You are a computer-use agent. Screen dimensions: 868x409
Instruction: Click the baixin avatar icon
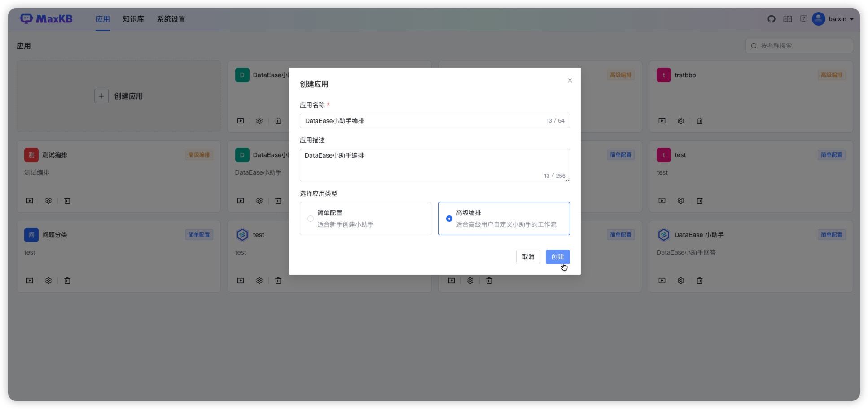819,19
